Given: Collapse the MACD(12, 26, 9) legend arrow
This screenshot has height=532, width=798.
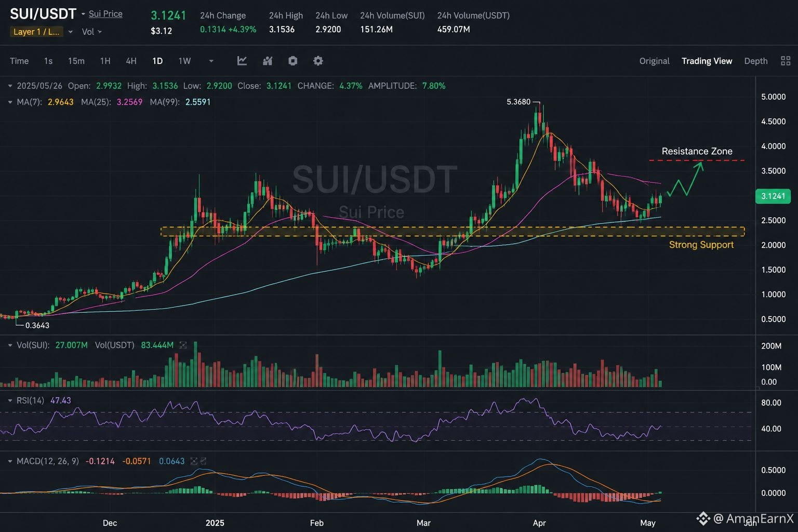Looking at the screenshot, I should tap(10, 461).
